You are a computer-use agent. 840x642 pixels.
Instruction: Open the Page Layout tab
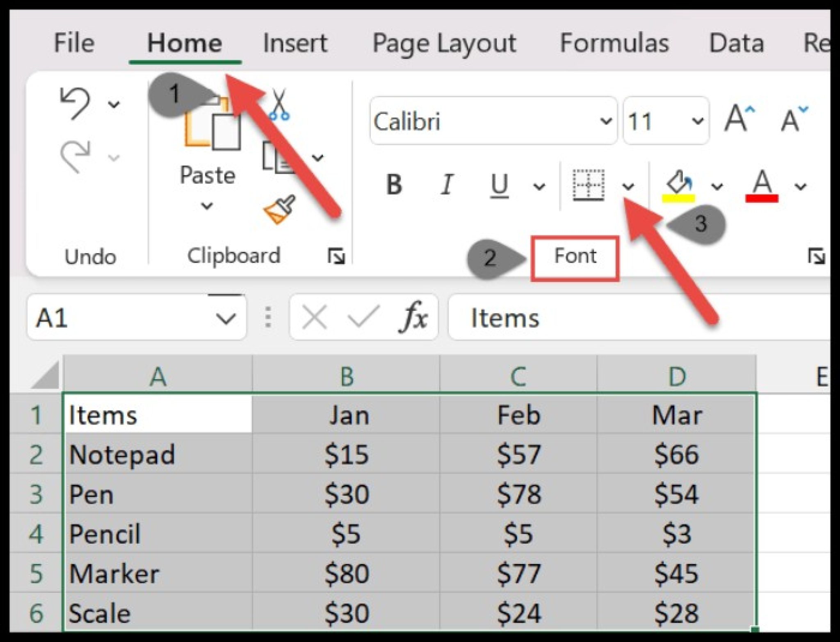pyautogui.click(x=443, y=42)
